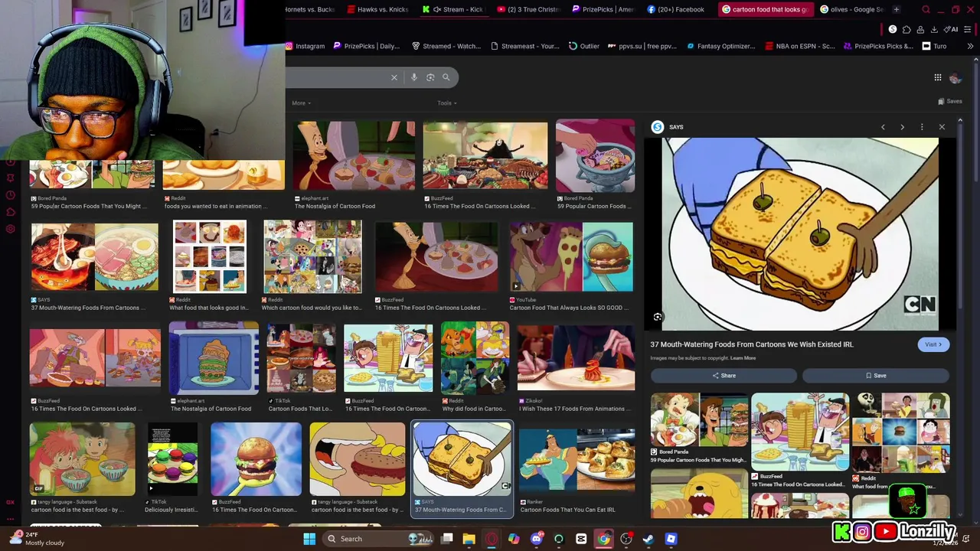Click the Learn More copyright link
Viewport: 980px width, 551px height.
coord(743,358)
